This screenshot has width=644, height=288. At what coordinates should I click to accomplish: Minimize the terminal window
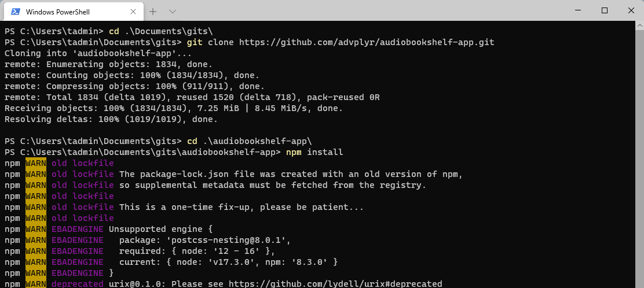click(577, 10)
